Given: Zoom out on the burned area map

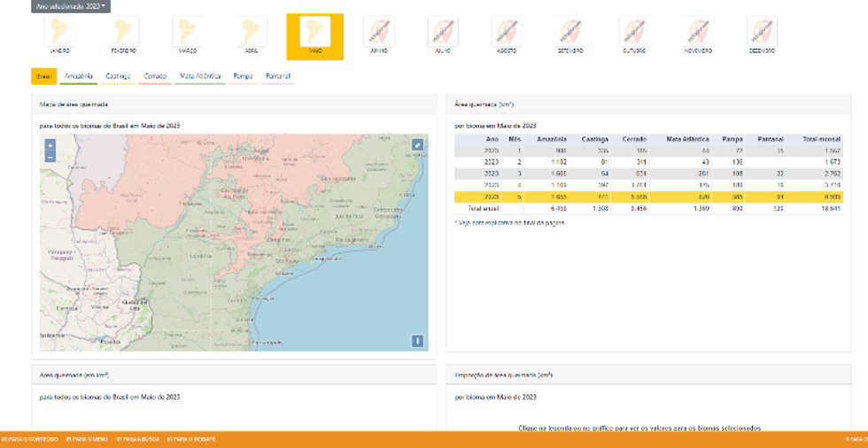Looking at the screenshot, I should (50, 157).
